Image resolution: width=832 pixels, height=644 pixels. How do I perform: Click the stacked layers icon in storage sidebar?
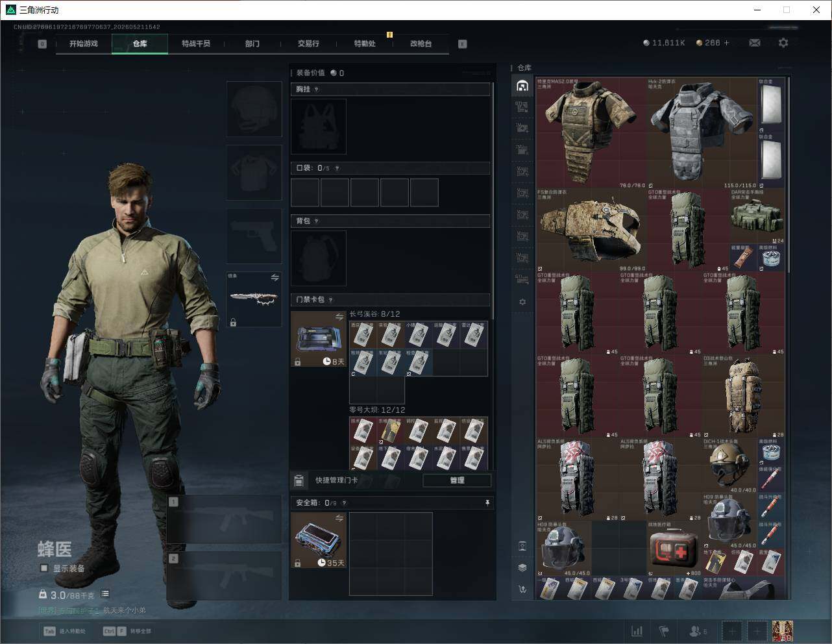pyautogui.click(x=522, y=567)
